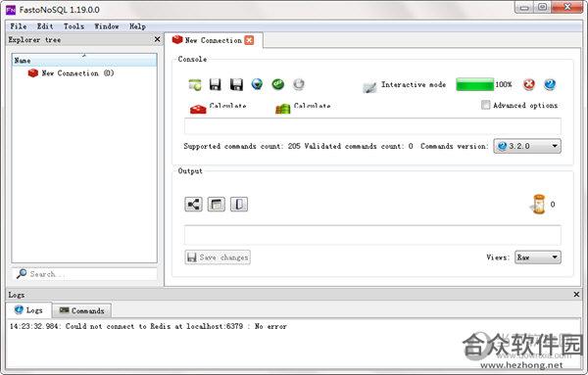Click the Interactive mode icon

coord(369,87)
